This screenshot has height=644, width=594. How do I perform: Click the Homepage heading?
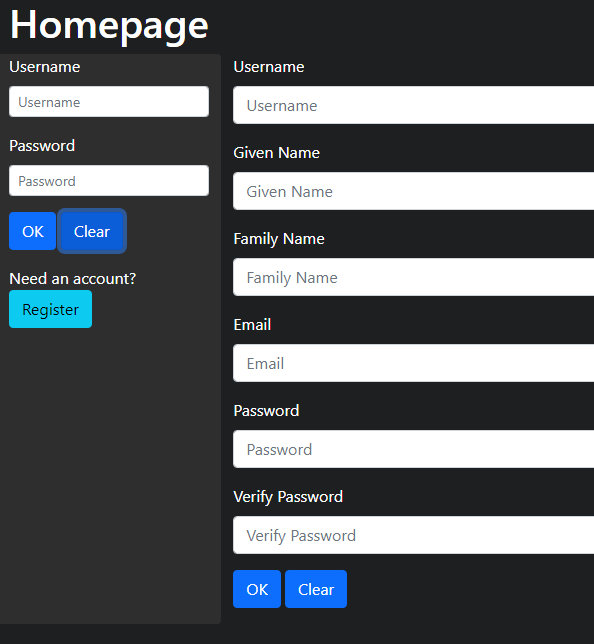pyautogui.click(x=109, y=25)
